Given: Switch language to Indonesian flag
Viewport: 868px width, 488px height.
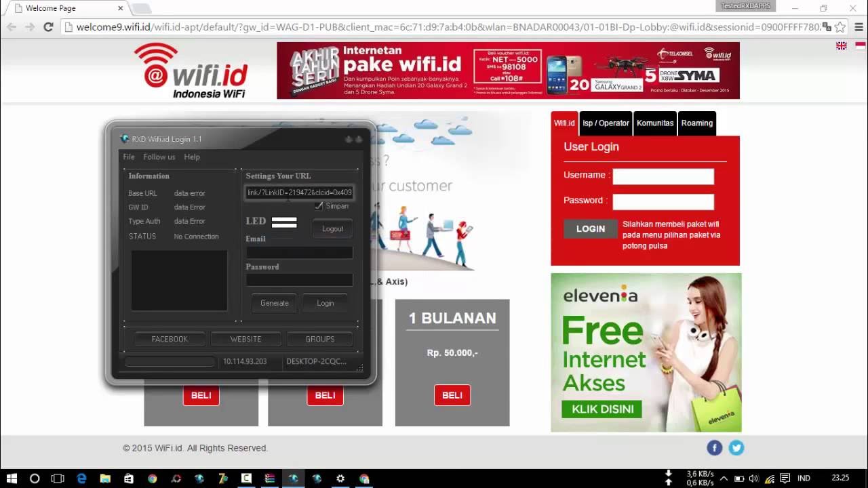Looking at the screenshot, I should tap(861, 45).
